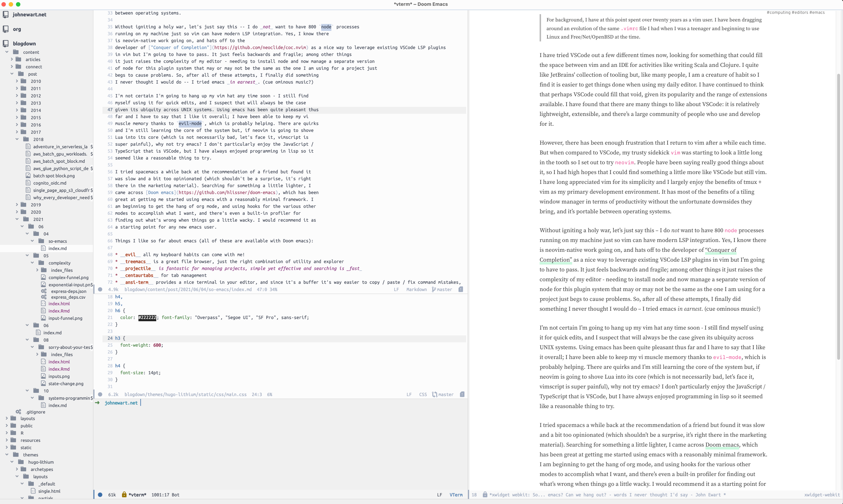Click the git branch icon in CSS modeline
This screenshot has height=504, width=843.
coord(435,394)
